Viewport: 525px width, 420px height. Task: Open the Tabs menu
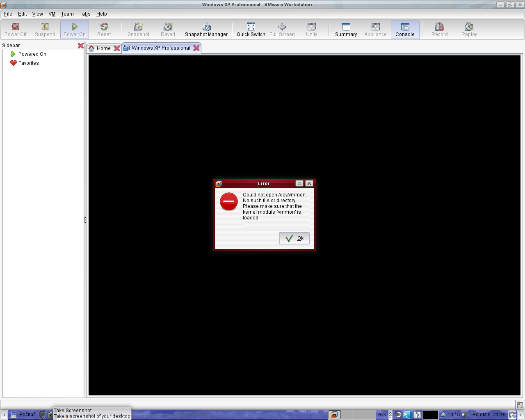[85, 14]
